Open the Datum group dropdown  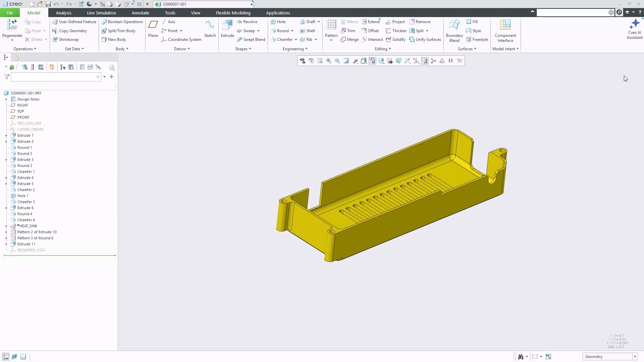(182, 49)
